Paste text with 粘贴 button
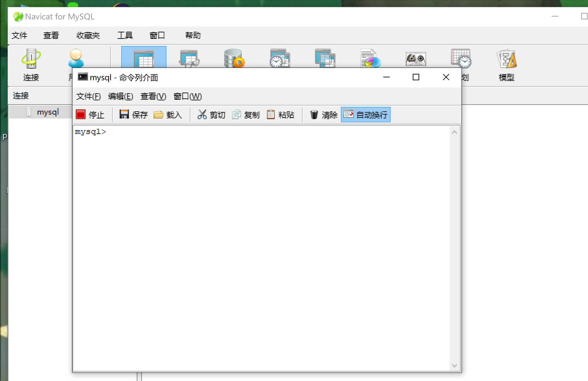Image resolution: width=588 pixels, height=381 pixels. tap(280, 115)
